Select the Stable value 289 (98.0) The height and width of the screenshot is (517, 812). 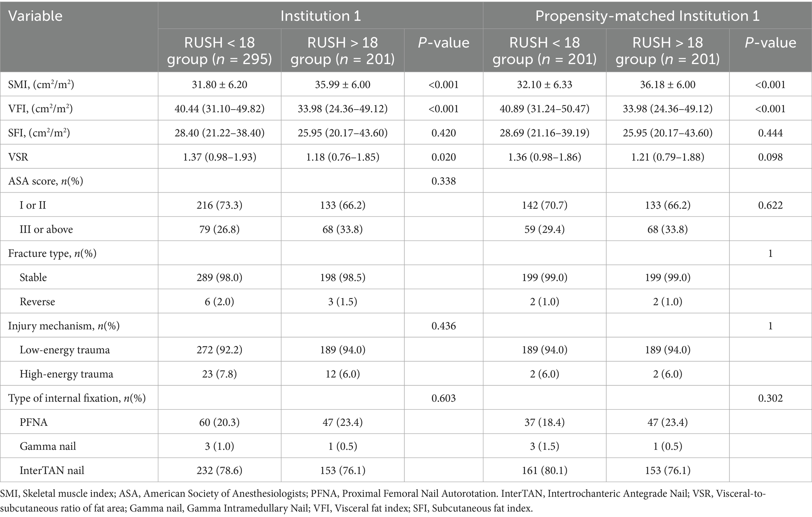pos(219,278)
